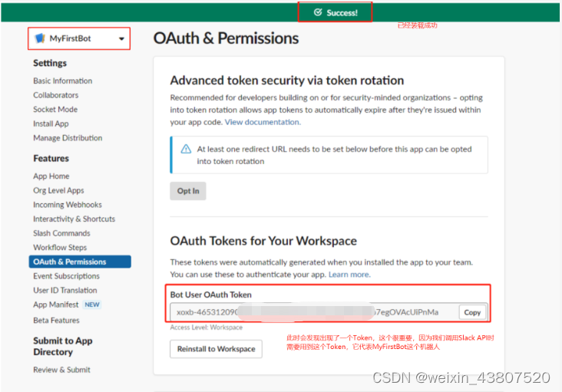Navigate to Install App
The height and width of the screenshot is (392, 562).
tap(51, 124)
